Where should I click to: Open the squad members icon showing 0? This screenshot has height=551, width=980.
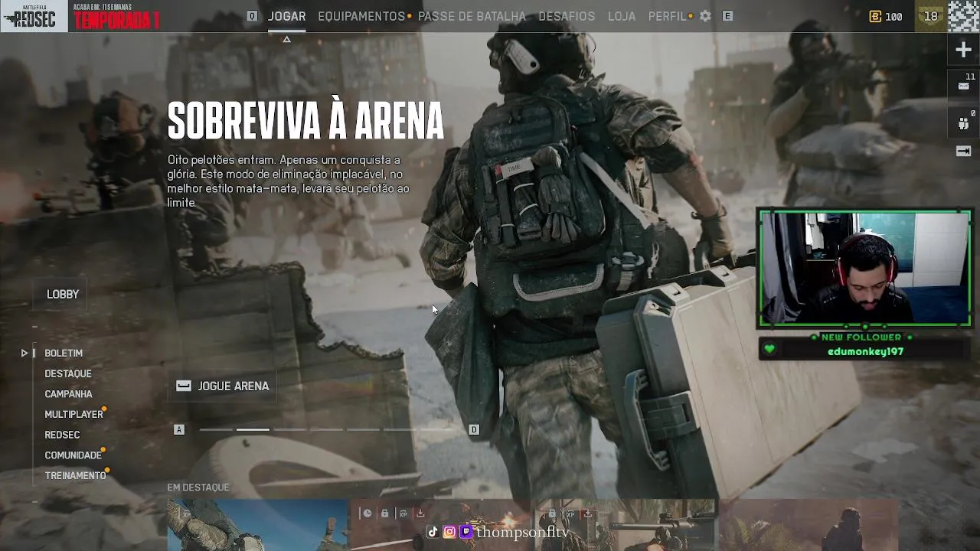tap(964, 122)
